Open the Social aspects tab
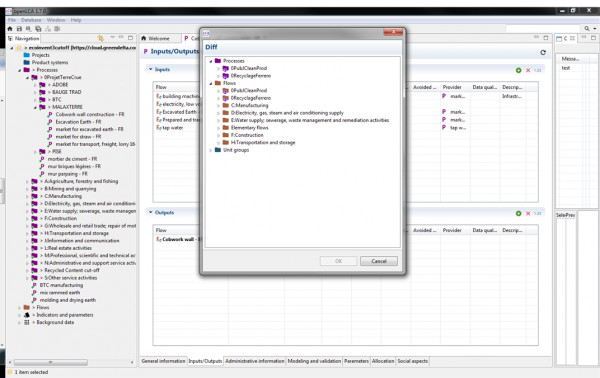Viewport: 600px width, 378px height. pyautogui.click(x=412, y=361)
